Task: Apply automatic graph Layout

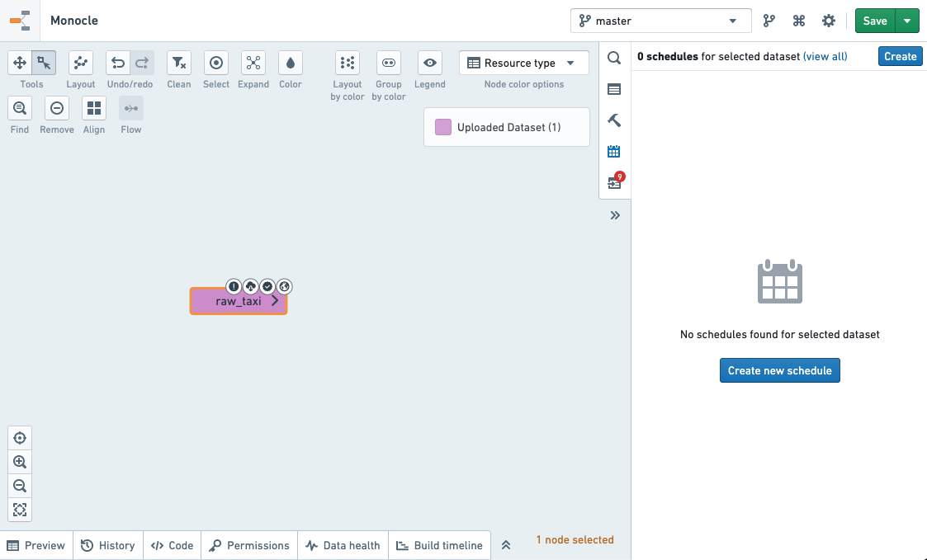Action: tap(80, 63)
